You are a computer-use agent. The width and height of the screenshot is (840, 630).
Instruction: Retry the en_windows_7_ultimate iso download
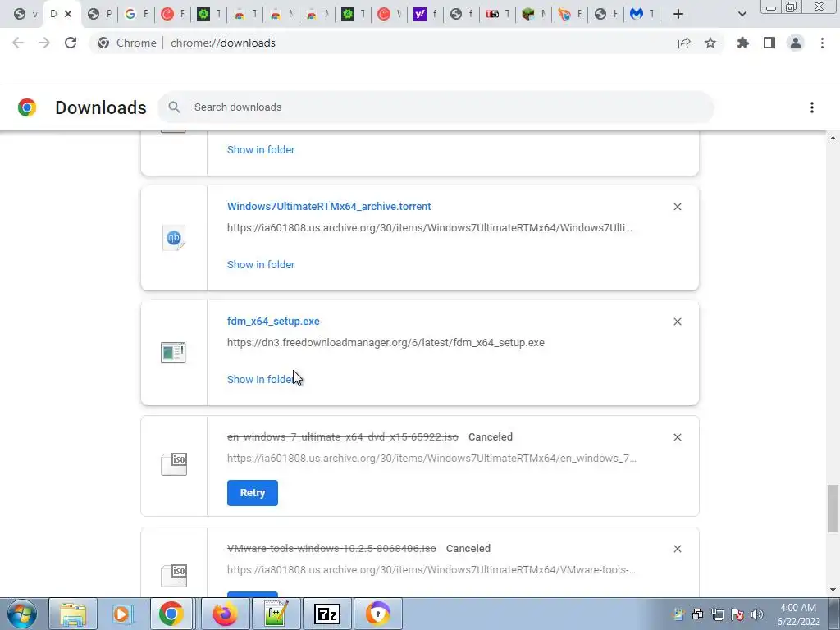click(253, 493)
